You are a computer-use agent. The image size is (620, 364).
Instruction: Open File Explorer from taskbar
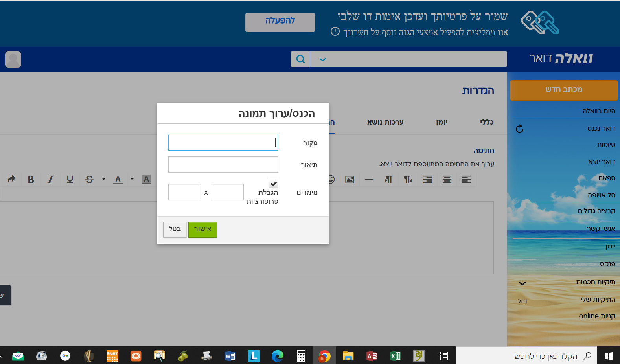[348, 356]
